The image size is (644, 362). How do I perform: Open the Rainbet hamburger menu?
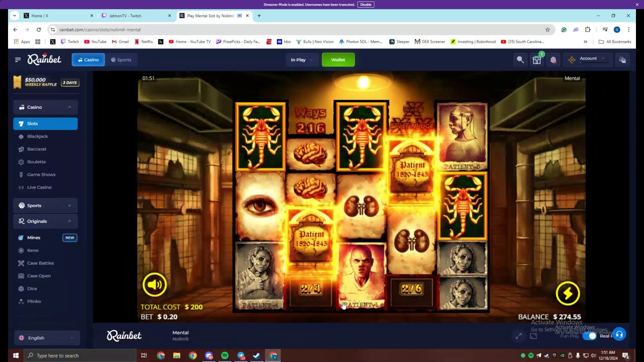[x=18, y=60]
